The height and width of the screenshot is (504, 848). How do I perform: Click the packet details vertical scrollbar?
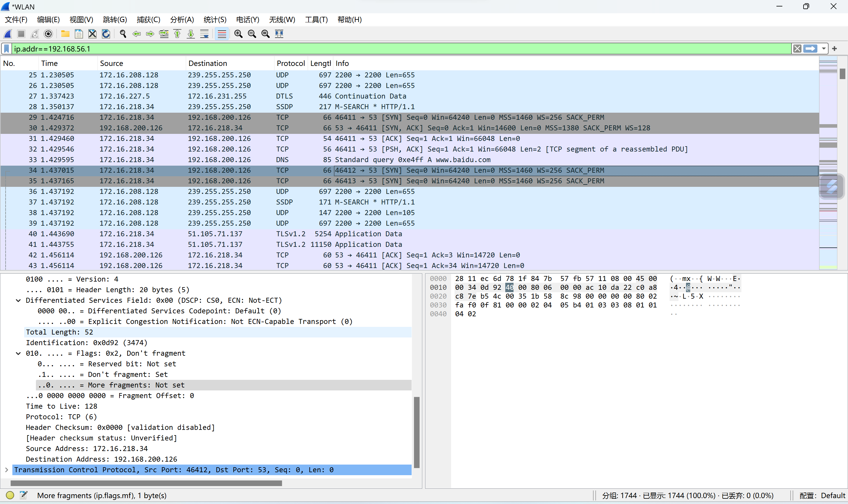[417, 432]
